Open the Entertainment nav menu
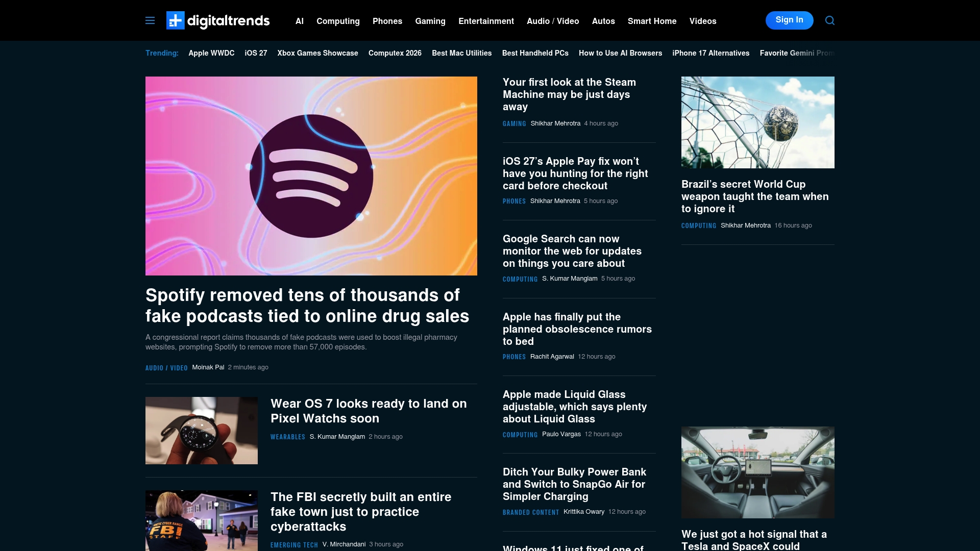This screenshot has width=980, height=551. pyautogui.click(x=486, y=21)
